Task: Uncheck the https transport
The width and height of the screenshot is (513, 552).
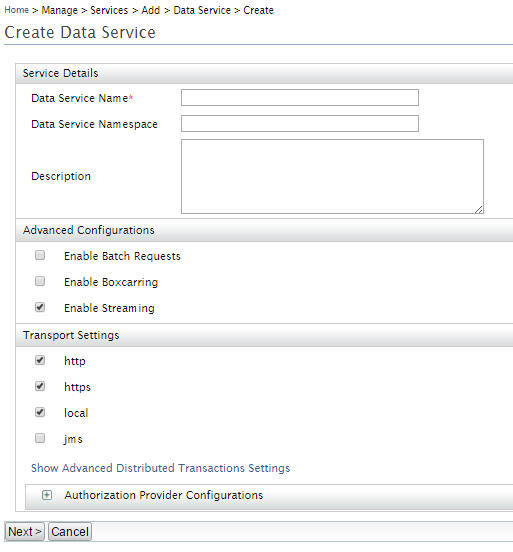Action: click(x=40, y=386)
